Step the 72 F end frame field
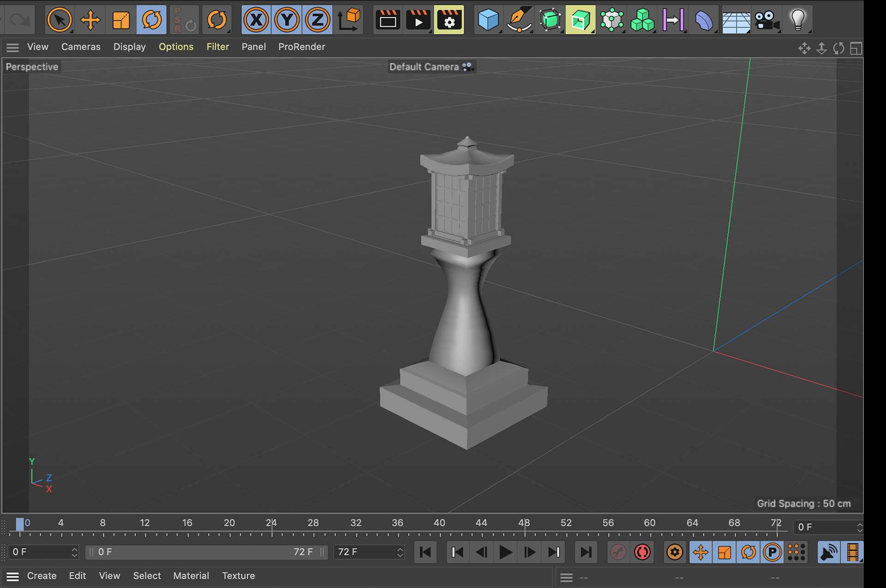The image size is (886, 588). (400, 552)
